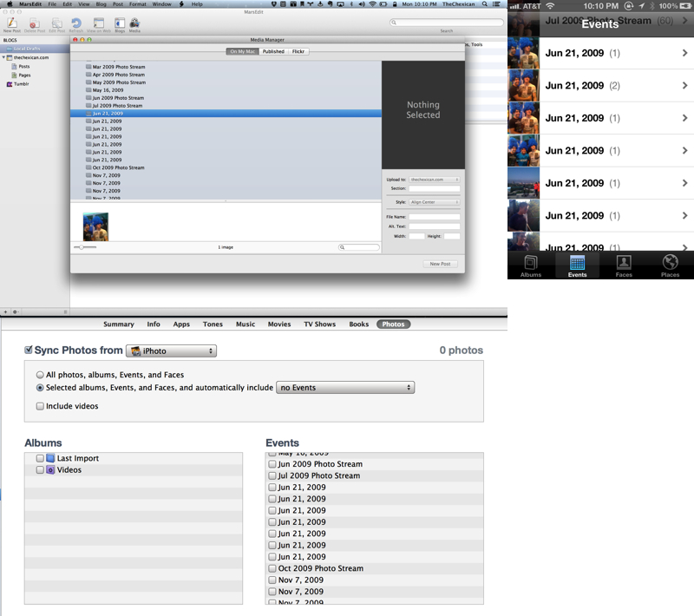Image resolution: width=694 pixels, height=616 pixels.
Task: Click the File Name input field
Action: 434,217
